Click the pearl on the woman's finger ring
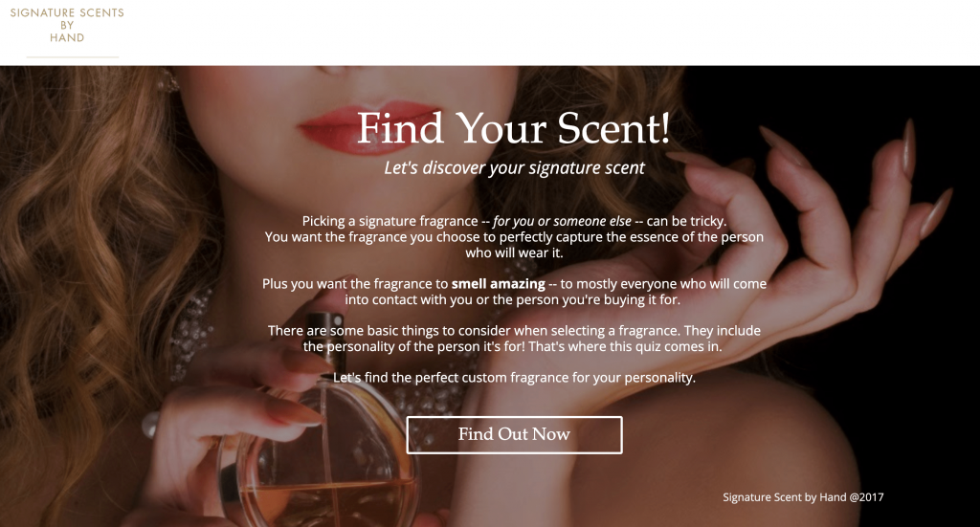This screenshot has width=980, height=527. pos(149,426)
